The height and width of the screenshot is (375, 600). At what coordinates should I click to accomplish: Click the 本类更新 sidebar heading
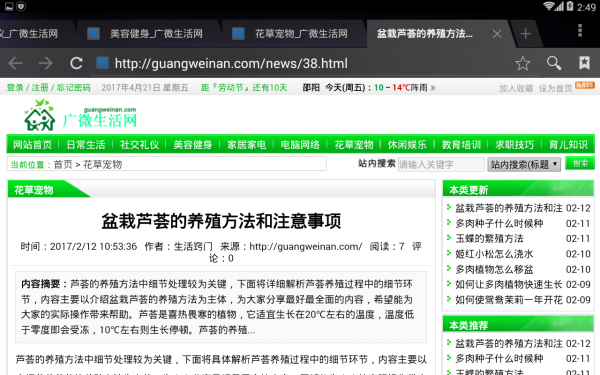pyautogui.click(x=468, y=190)
